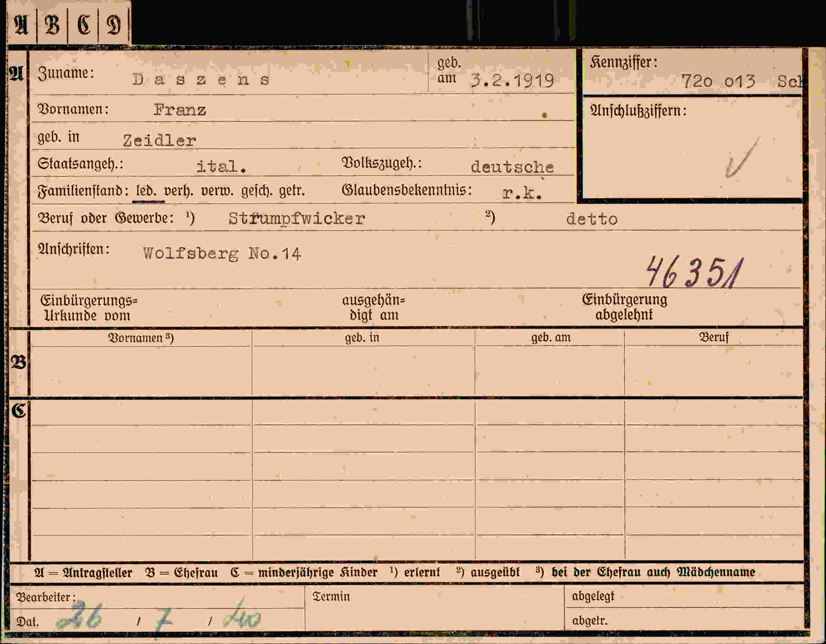Click the legend text "C = minderjährige Kinder"
The image size is (826, 644).
304,573
